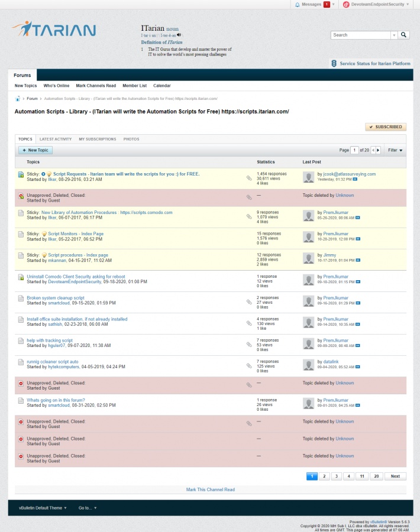420x532 pixels.
Task: Open the vBulletin footer link
Action: coord(378,522)
